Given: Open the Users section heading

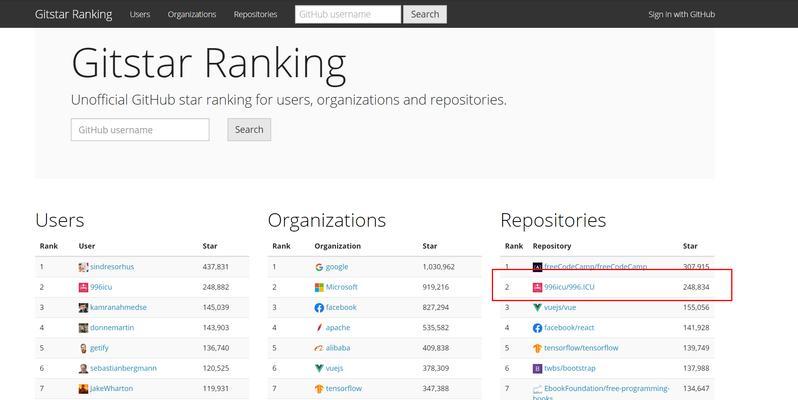Looking at the screenshot, I should 60,220.
